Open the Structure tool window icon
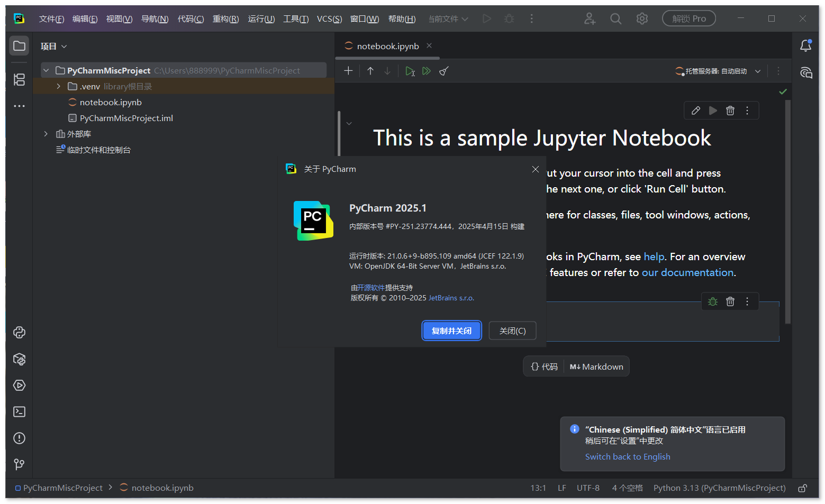The width and height of the screenshot is (825, 504). tap(19, 79)
